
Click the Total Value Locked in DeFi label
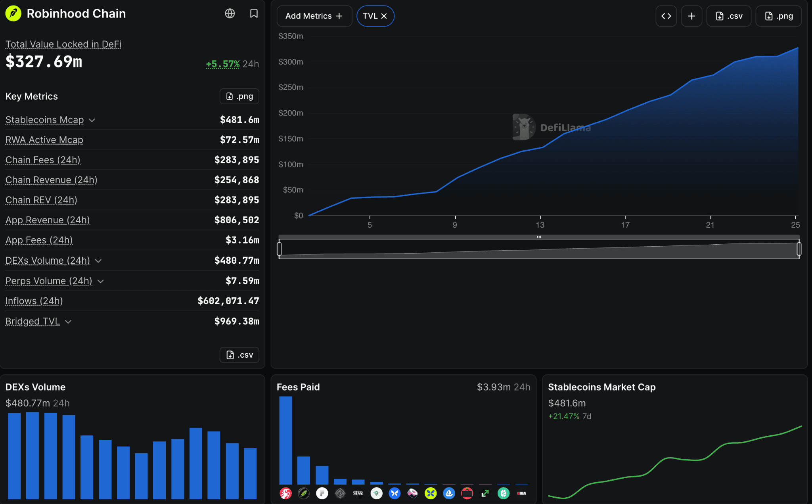tap(63, 44)
